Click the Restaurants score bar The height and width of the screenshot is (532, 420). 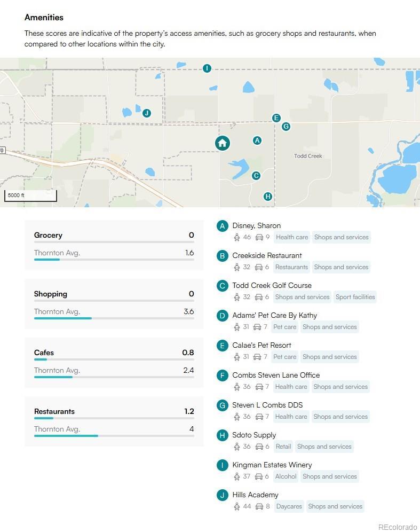click(x=114, y=418)
